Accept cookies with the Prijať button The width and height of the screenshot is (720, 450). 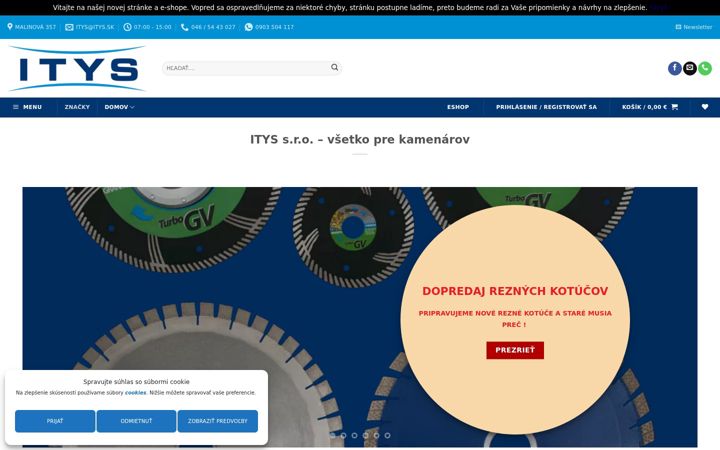point(55,421)
